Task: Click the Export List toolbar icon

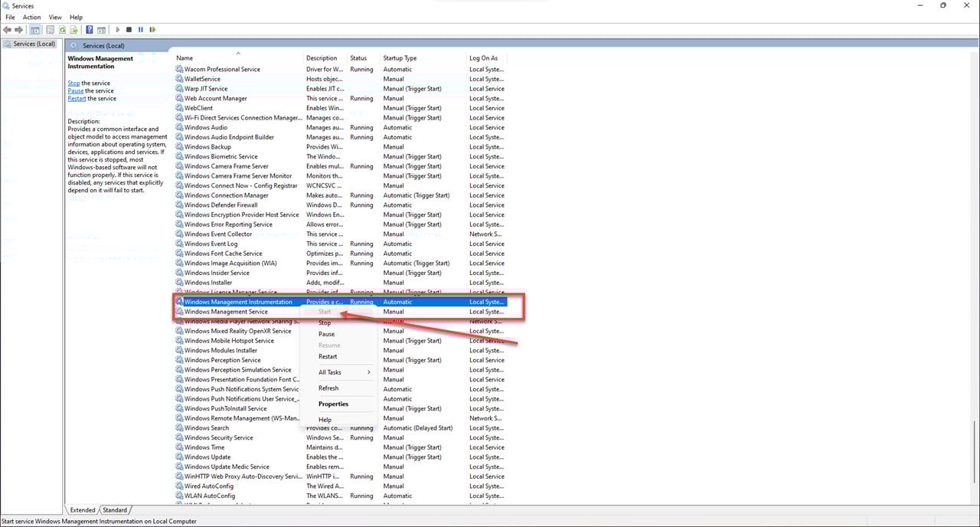Action: coord(74,30)
